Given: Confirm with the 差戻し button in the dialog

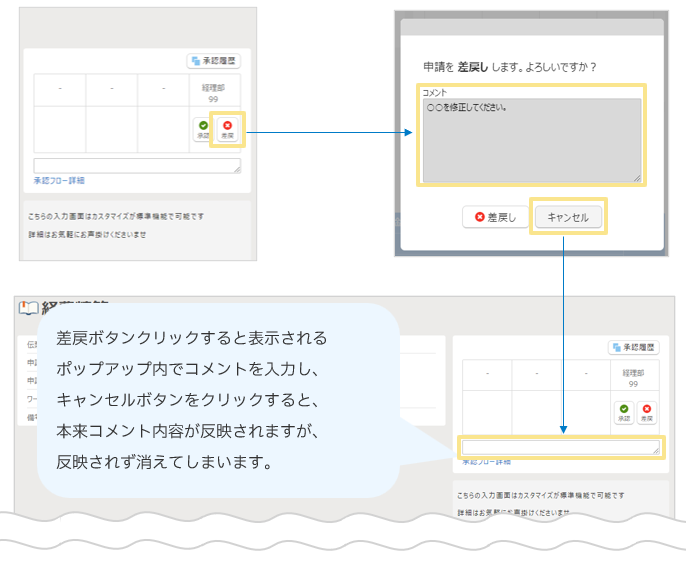Looking at the screenshot, I should pos(495,217).
